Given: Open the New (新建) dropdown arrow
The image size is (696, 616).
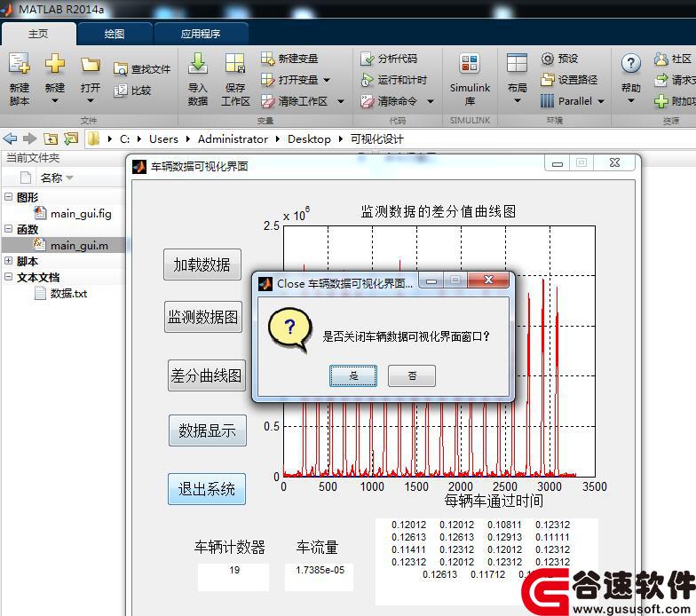Looking at the screenshot, I should 55,101.
